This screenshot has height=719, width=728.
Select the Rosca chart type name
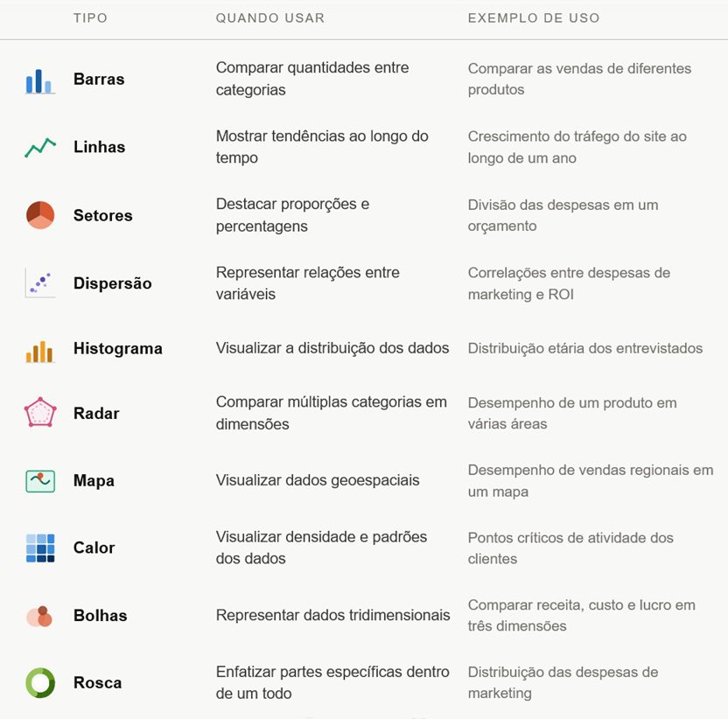pos(98,683)
